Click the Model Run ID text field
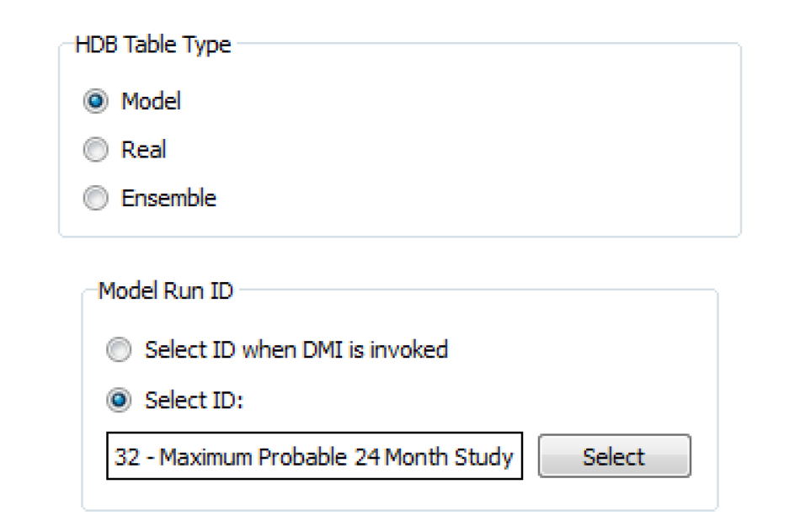 (x=314, y=457)
